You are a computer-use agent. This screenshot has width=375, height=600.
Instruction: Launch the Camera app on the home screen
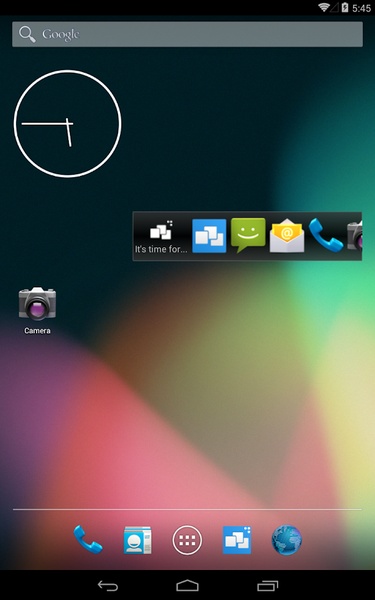37,303
